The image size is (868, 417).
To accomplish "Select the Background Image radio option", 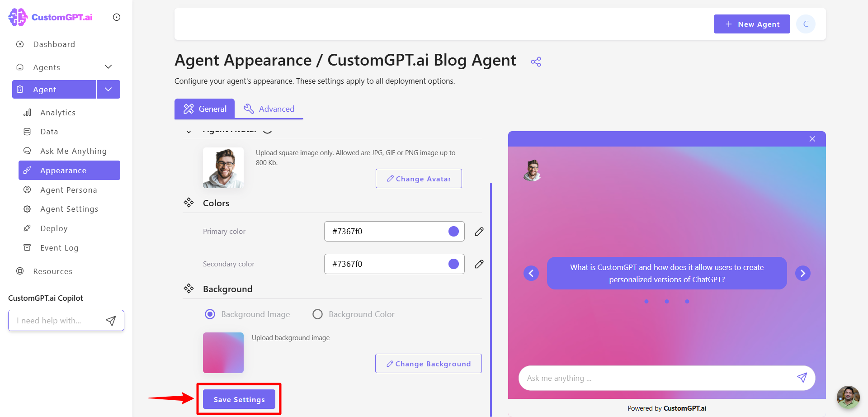I will click(210, 314).
